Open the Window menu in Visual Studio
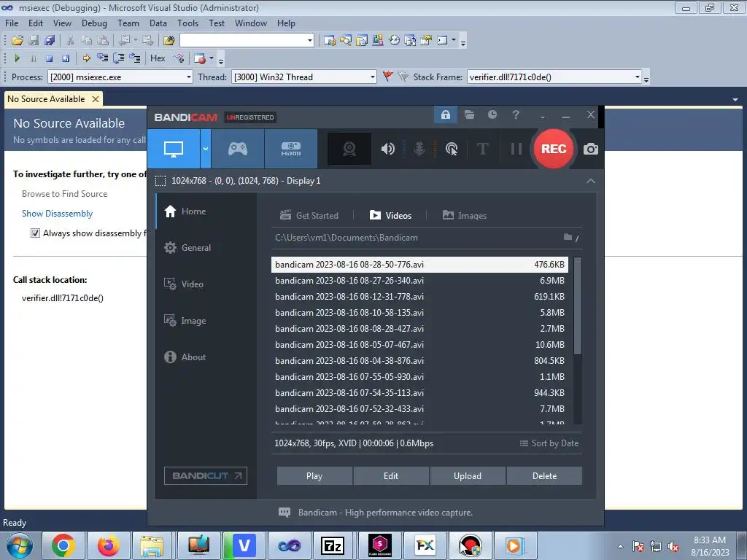 click(x=251, y=23)
